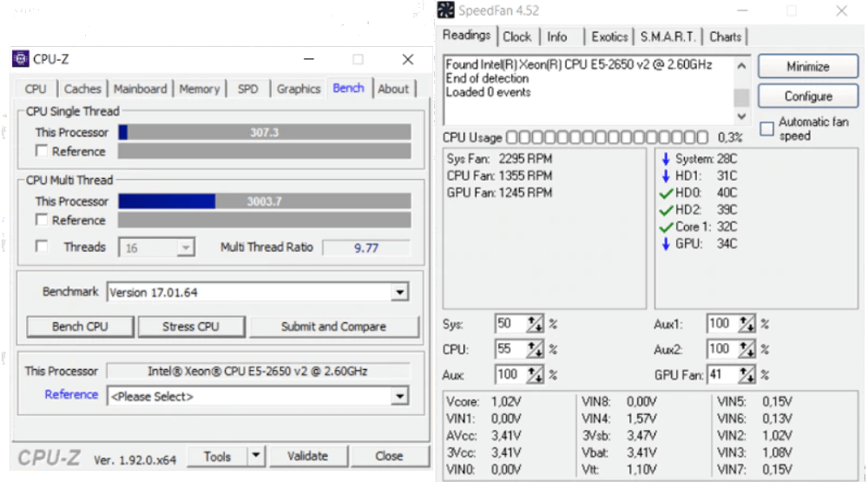Open the Threads count dropdown

click(x=186, y=248)
